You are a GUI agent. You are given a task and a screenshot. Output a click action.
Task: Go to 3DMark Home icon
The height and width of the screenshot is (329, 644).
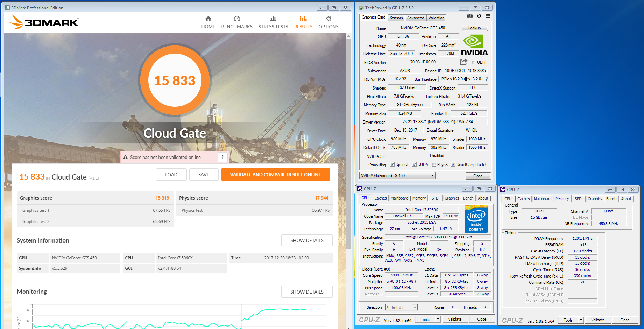(x=208, y=19)
